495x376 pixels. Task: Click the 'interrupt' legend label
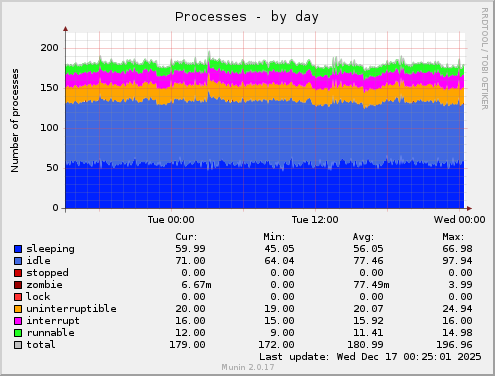(x=53, y=321)
